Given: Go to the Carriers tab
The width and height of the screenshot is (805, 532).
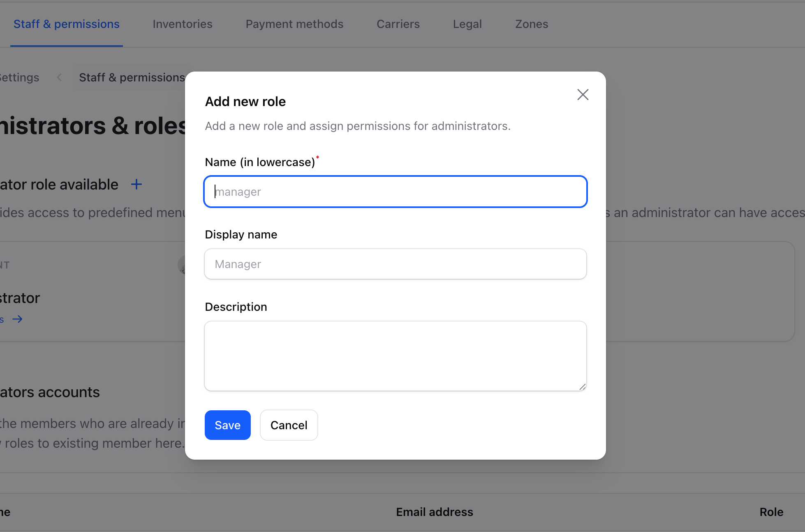Looking at the screenshot, I should [x=398, y=24].
